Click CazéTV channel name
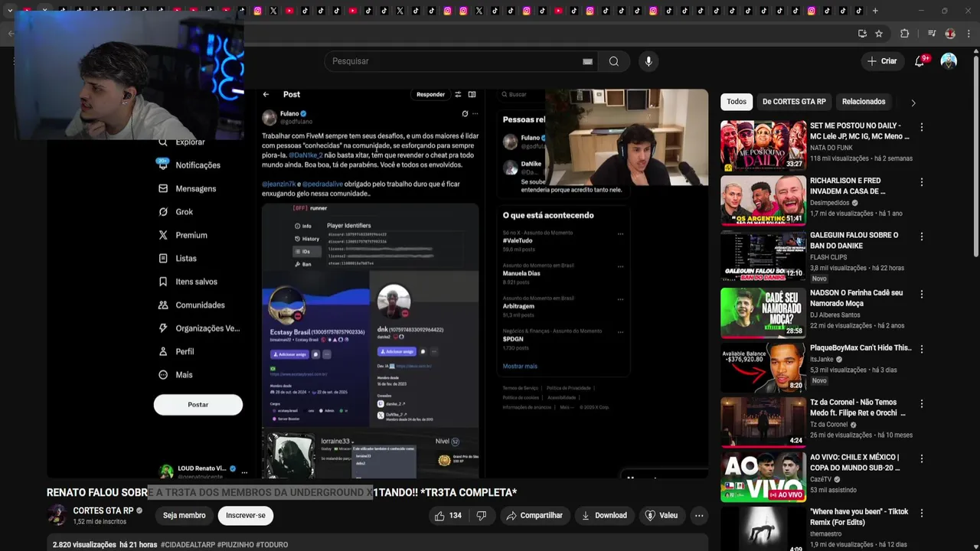Screen dimensions: 980x551 click(x=822, y=479)
